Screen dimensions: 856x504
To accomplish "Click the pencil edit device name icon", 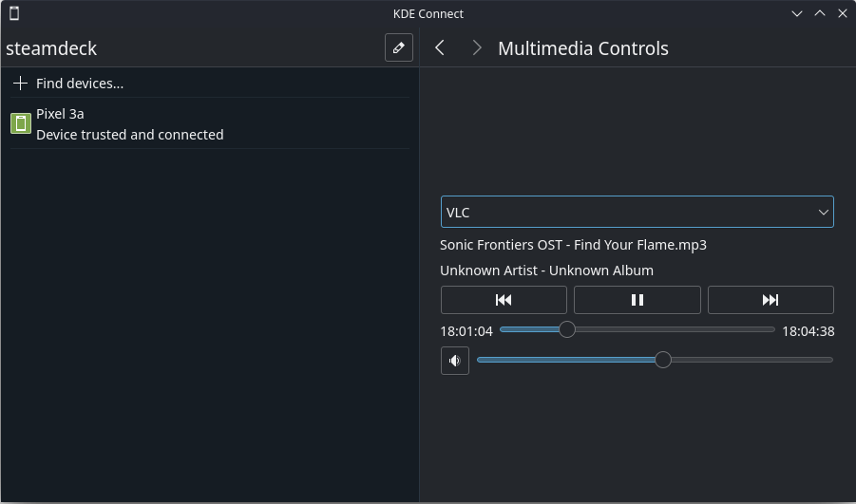I will click(398, 47).
